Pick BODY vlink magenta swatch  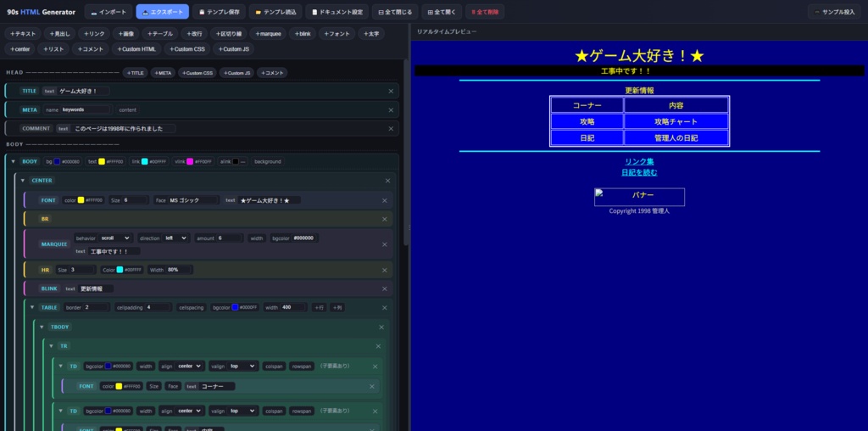[190, 162]
